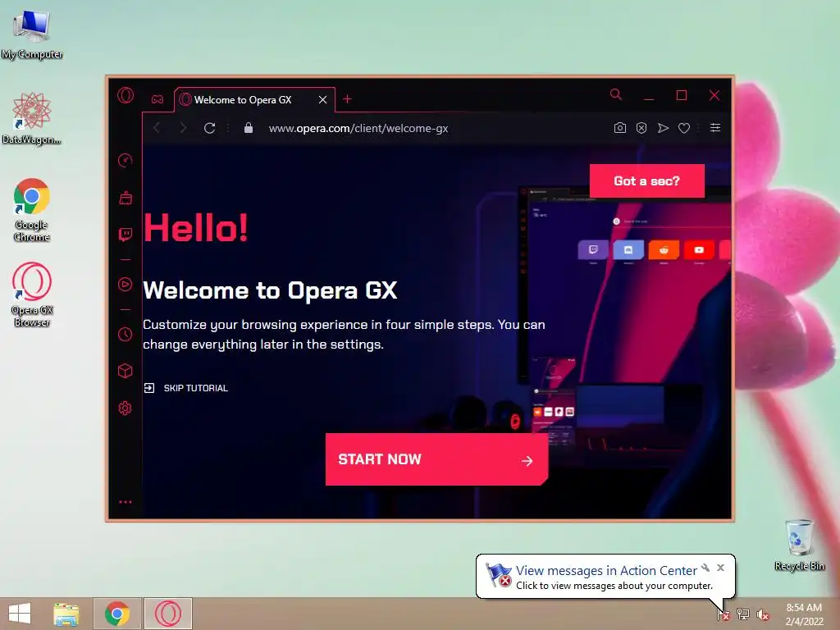
Task: Click the Got a sec? button
Action: [x=646, y=181]
